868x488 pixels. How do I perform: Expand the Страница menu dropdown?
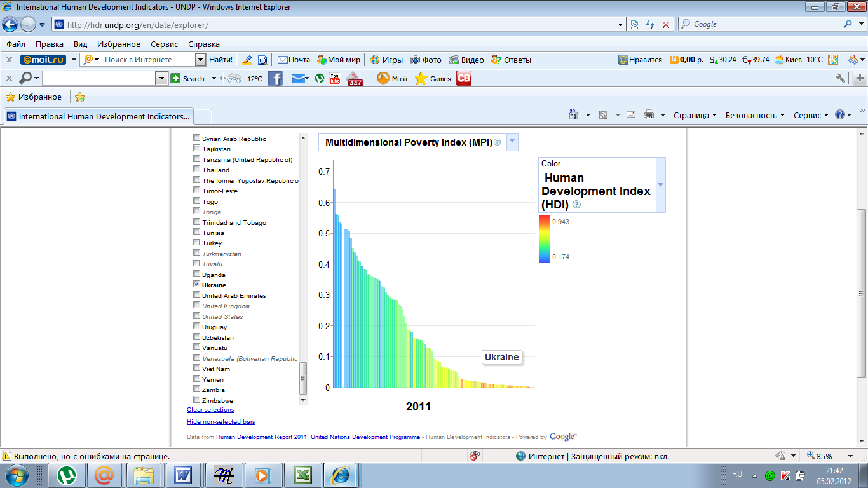point(695,115)
